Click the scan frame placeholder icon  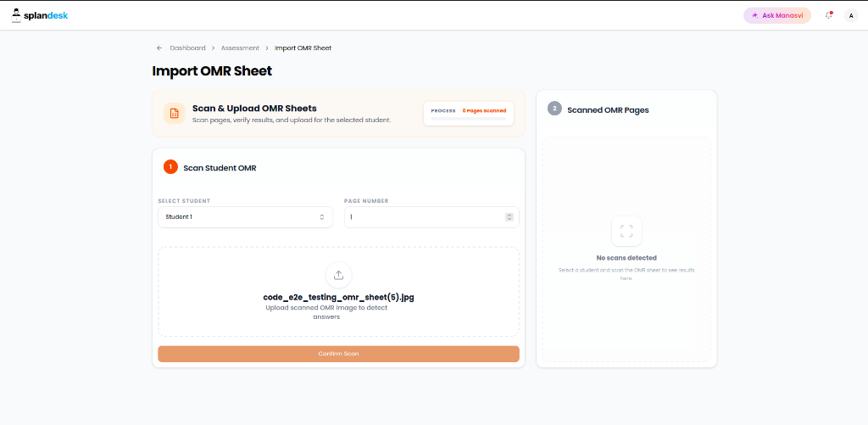626,231
